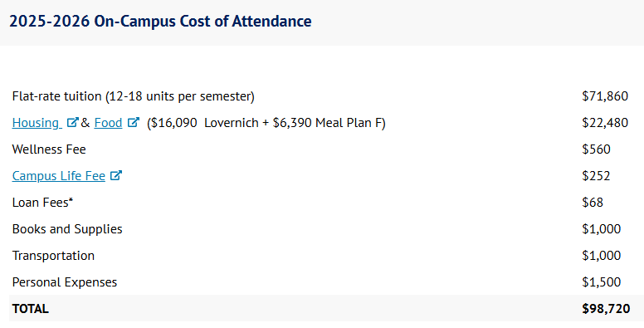The width and height of the screenshot is (644, 328).
Task: Open the Campus Life Fee link
Action: (59, 176)
